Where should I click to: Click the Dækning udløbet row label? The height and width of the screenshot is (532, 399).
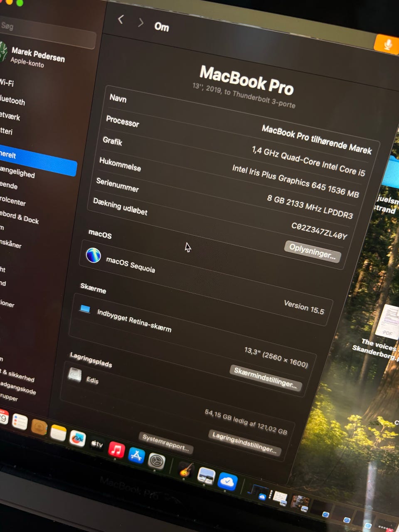coord(120,207)
